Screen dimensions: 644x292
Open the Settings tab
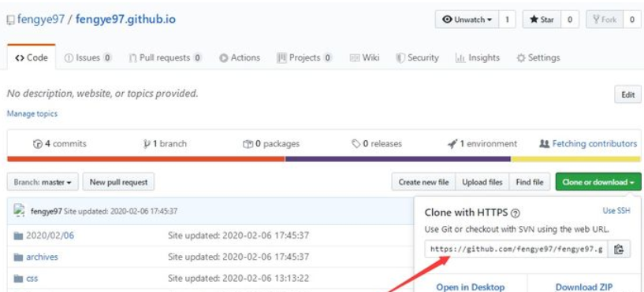pos(538,57)
